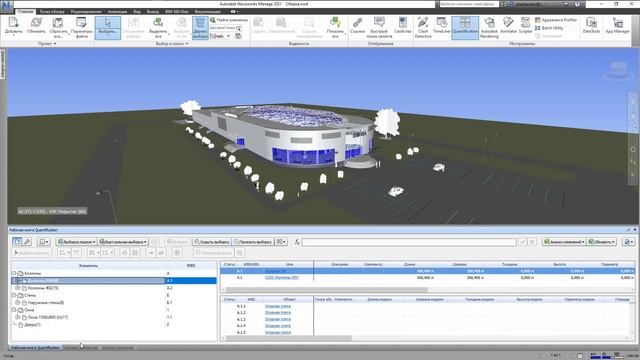The image size is (640, 360).
Task: Click the fx formula icon in Quantification
Action: (x=297, y=242)
